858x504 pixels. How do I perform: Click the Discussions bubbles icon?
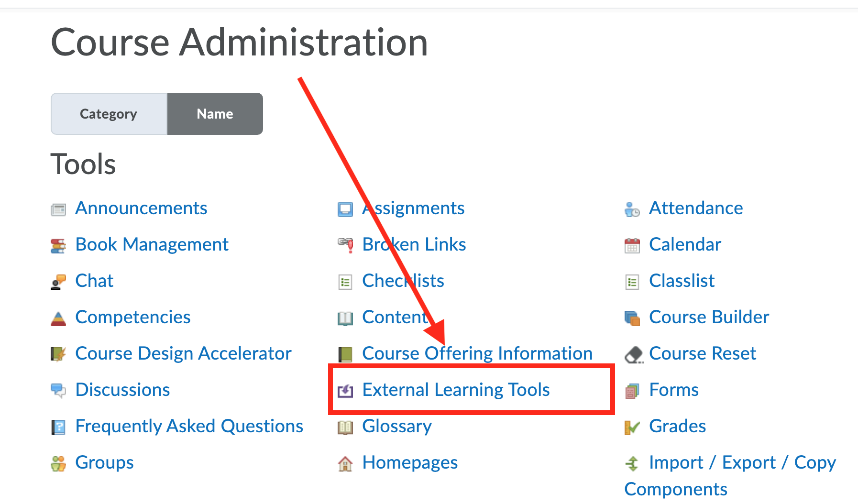point(58,391)
